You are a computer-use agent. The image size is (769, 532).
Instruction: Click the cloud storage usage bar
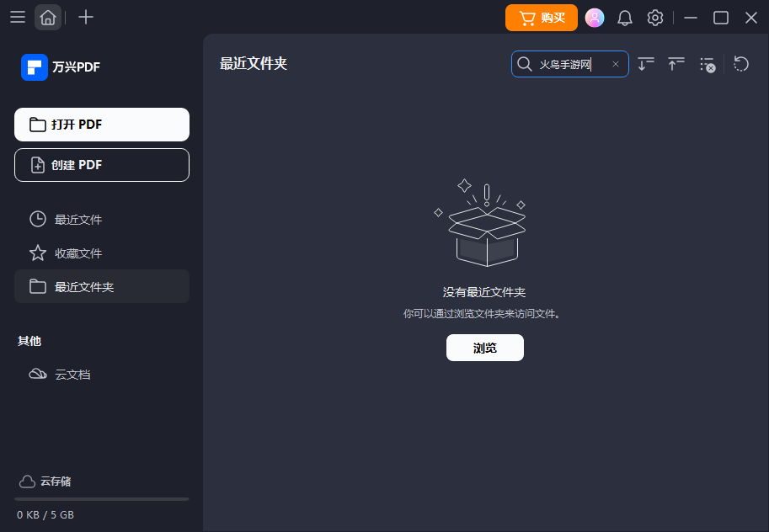coord(102,499)
